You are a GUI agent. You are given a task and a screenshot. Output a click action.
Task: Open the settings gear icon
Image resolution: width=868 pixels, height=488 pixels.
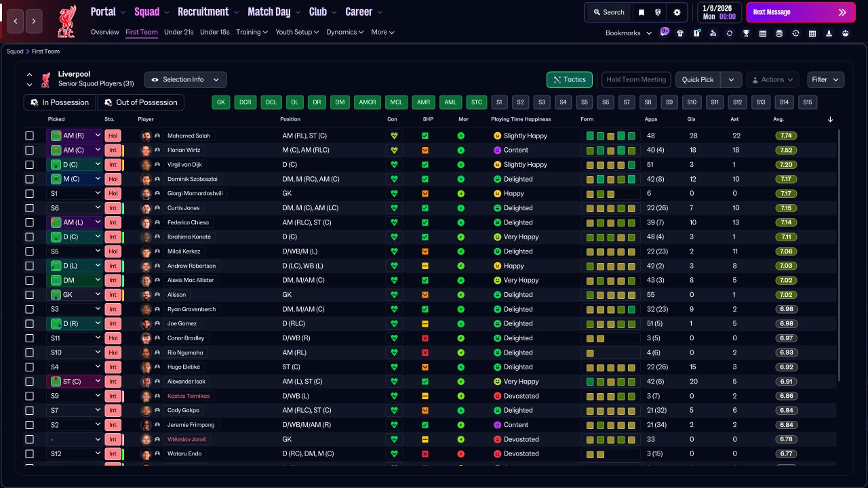pos(677,12)
